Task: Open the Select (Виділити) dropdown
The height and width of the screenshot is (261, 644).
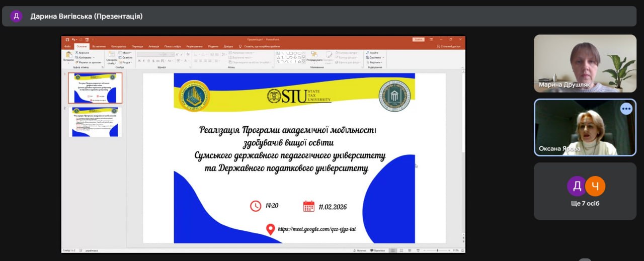Action: tap(375, 62)
